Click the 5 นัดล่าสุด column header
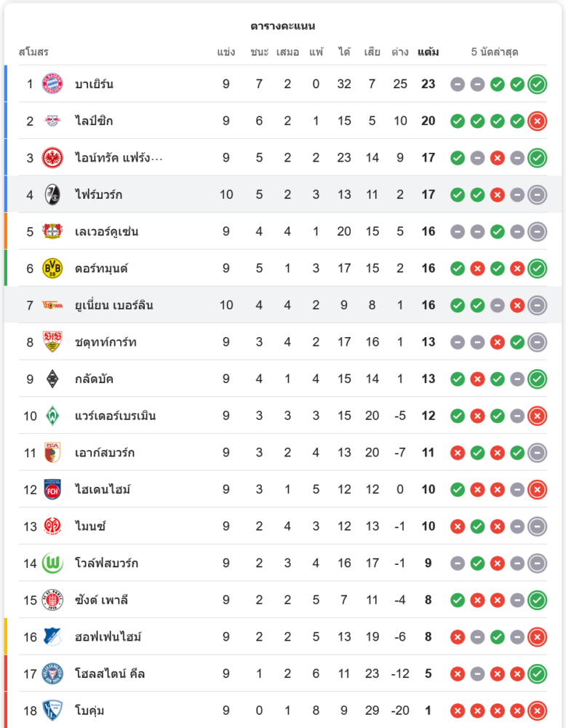This screenshot has height=728, width=566. click(495, 52)
